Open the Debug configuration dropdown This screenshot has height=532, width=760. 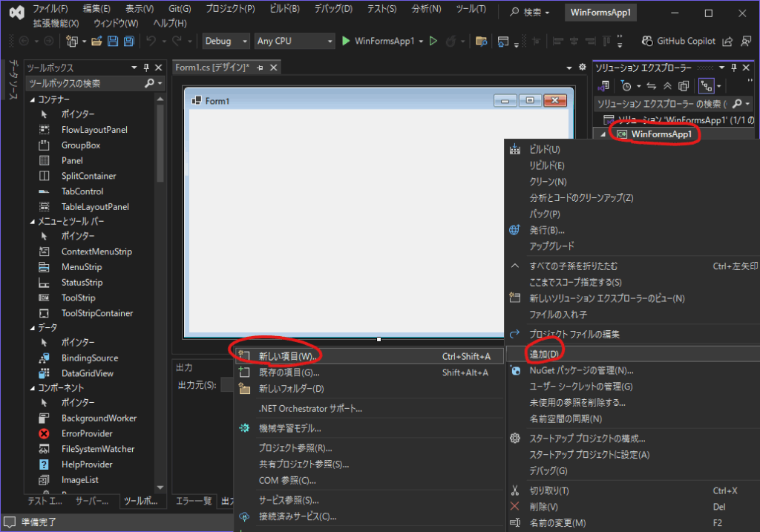click(x=226, y=41)
